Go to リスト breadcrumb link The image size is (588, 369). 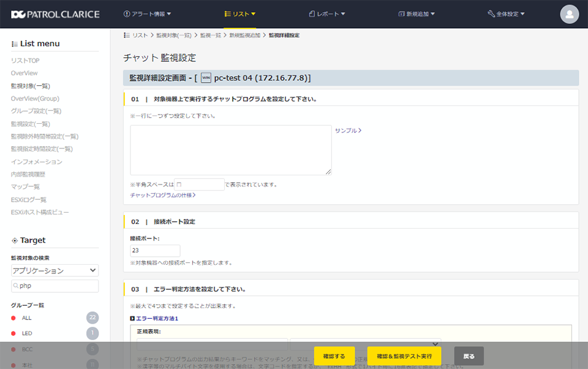(x=140, y=36)
